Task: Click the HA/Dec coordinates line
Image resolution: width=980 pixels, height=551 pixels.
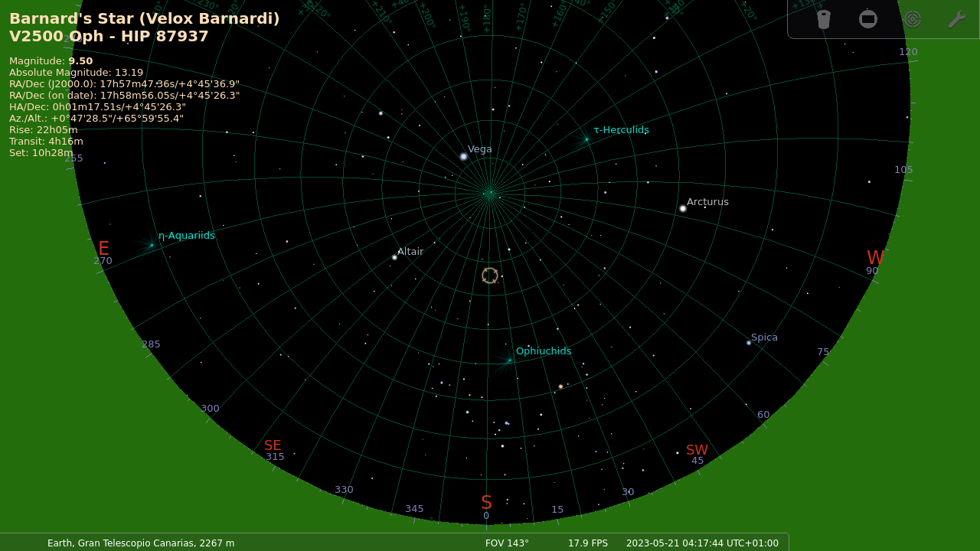Action: [x=97, y=107]
